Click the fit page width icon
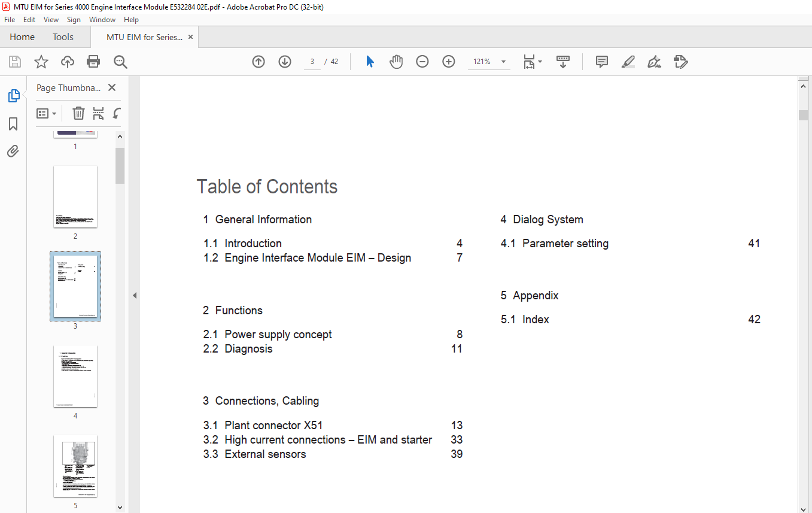Image resolution: width=812 pixels, height=513 pixels. pos(530,62)
